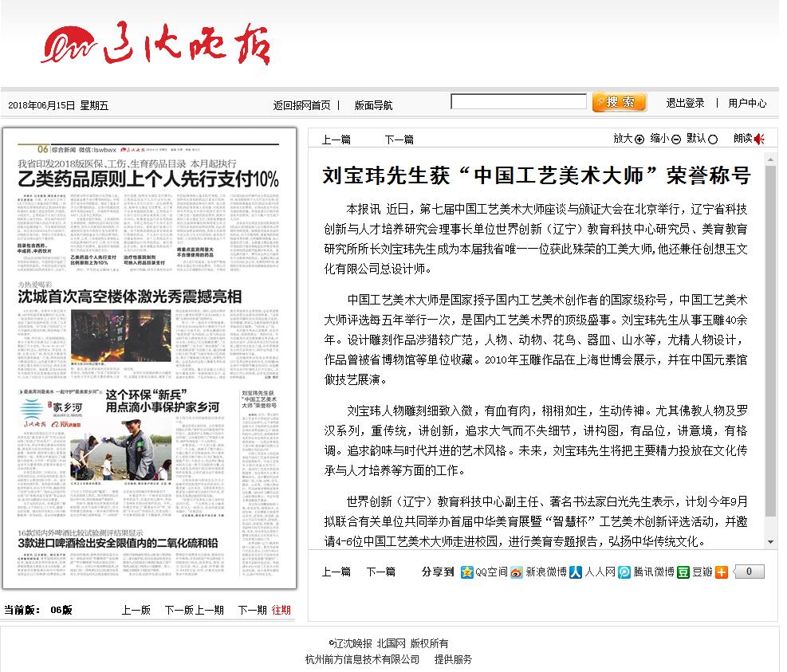Click the 缩小 shrink text label
This screenshot has height=672, width=787.
(659, 139)
